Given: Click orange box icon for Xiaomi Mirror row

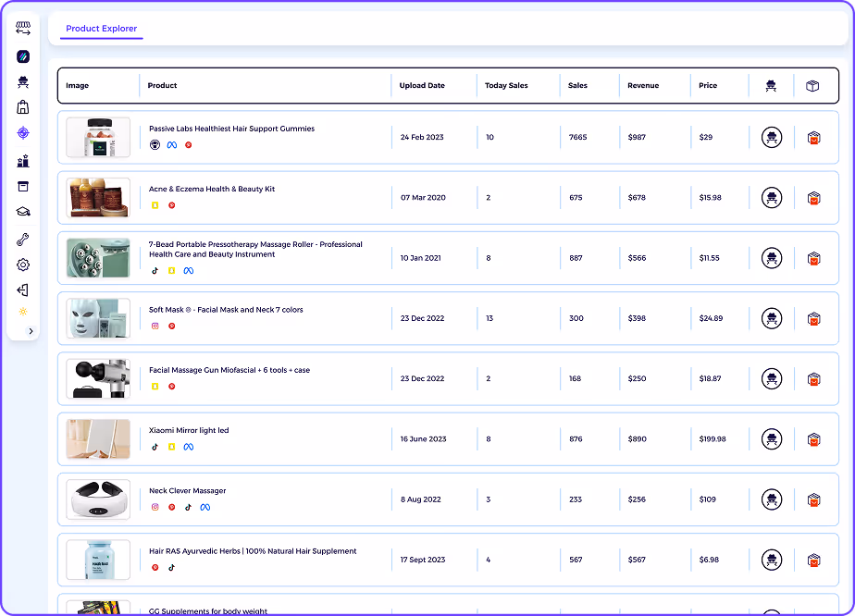Looking at the screenshot, I should [x=813, y=439].
